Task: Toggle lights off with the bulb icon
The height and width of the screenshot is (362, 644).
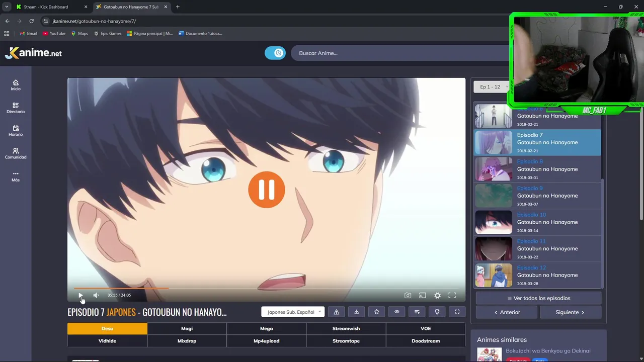Action: pyautogui.click(x=437, y=312)
